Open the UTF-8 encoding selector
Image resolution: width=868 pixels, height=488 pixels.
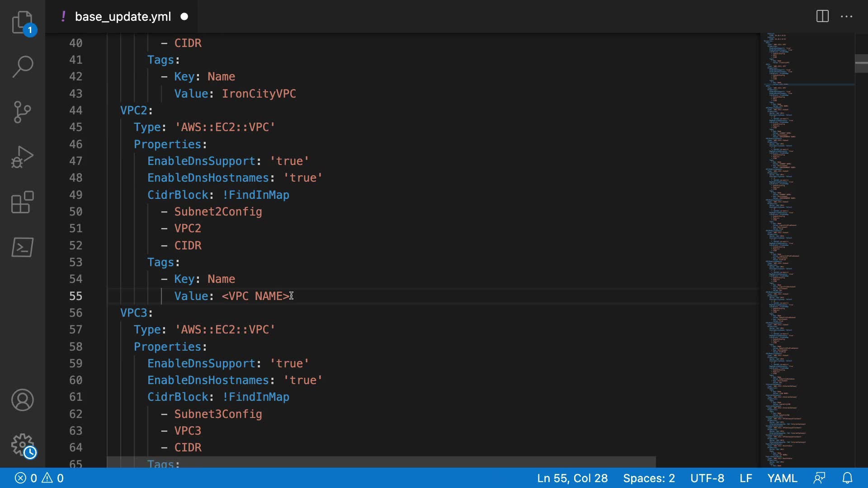[707, 478]
